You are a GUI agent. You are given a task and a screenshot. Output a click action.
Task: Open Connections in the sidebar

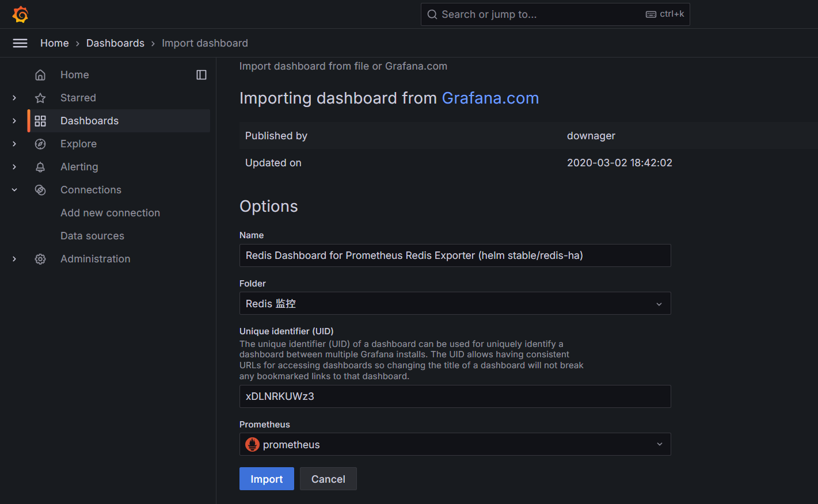click(x=91, y=190)
